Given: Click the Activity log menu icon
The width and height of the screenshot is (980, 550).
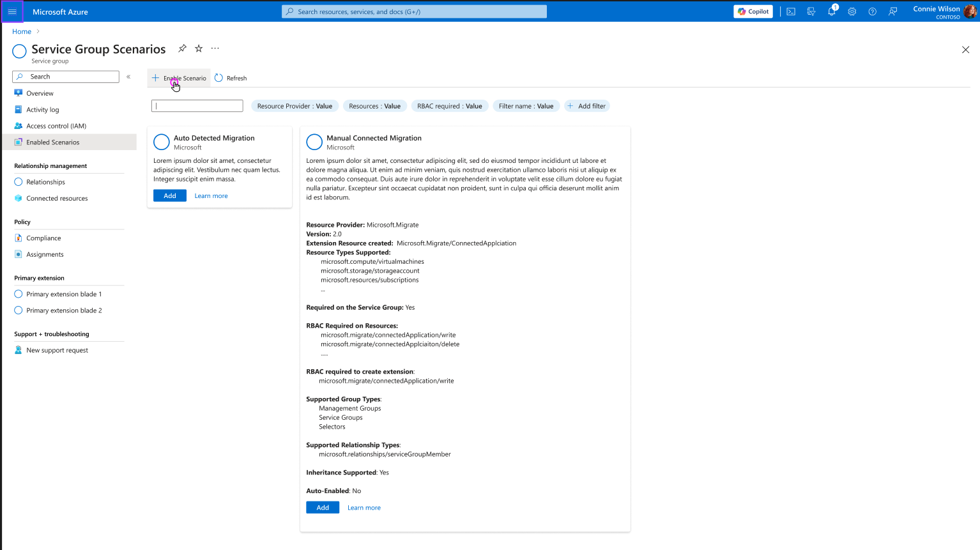Looking at the screenshot, I should [19, 110].
